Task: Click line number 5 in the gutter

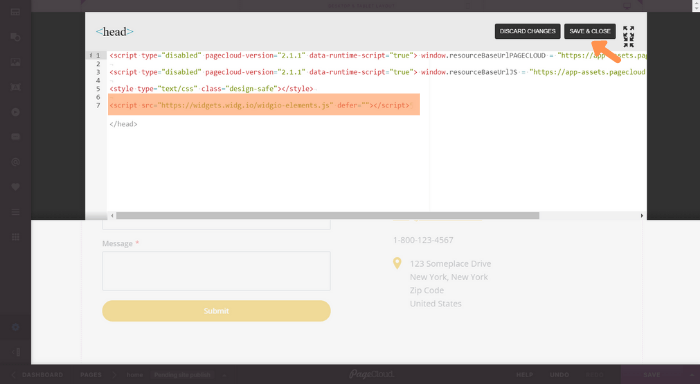Action: pyautogui.click(x=98, y=89)
